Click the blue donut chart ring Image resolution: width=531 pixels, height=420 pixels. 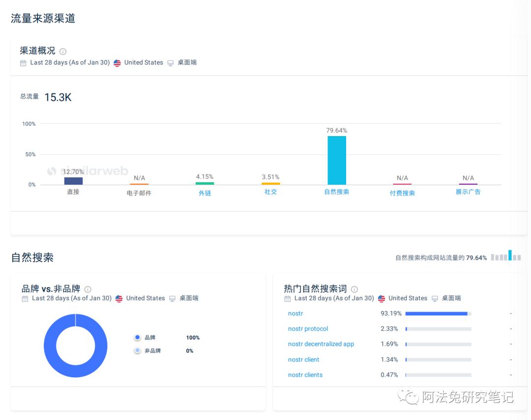point(50,346)
